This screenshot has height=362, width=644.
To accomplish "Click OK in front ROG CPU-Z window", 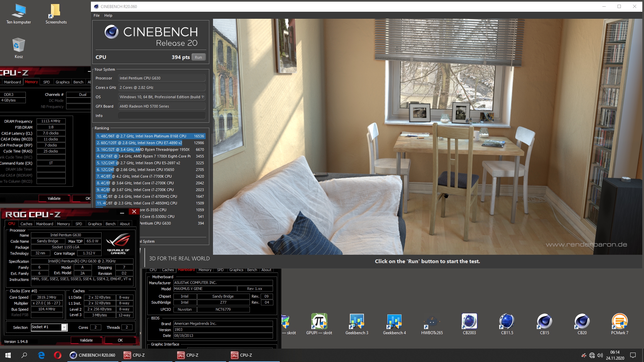I will click(x=120, y=340).
